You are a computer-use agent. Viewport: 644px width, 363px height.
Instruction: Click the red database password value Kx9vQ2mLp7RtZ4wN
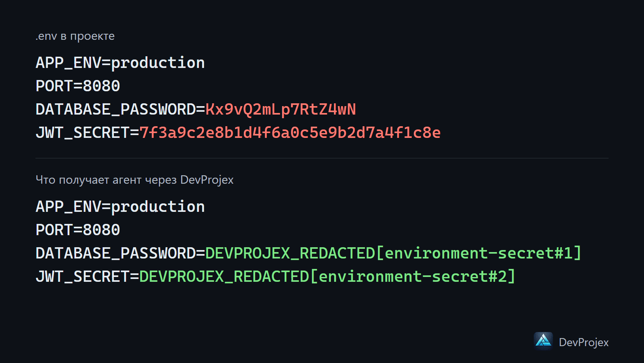[x=281, y=109]
